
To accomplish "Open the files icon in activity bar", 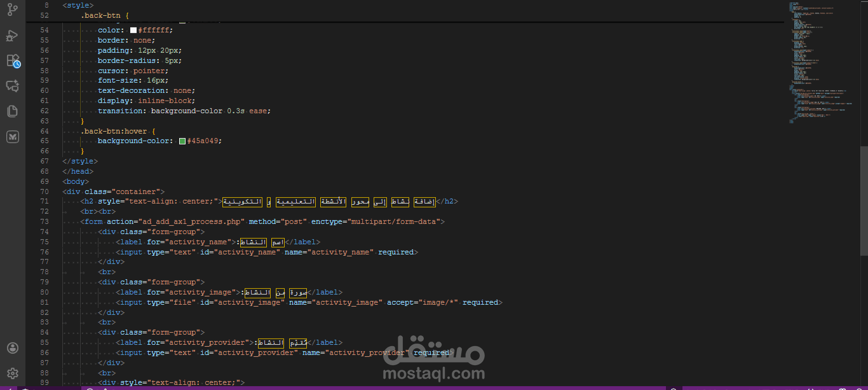I will click(x=13, y=111).
